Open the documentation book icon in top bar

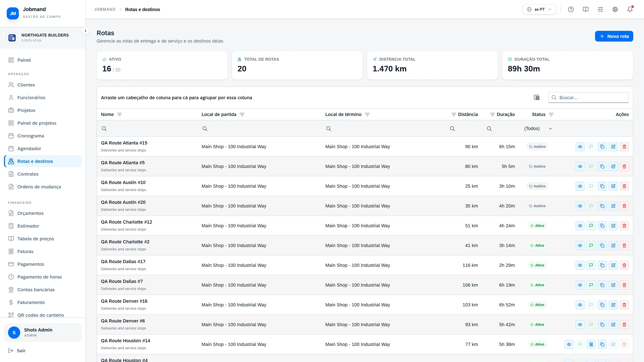pos(585,10)
